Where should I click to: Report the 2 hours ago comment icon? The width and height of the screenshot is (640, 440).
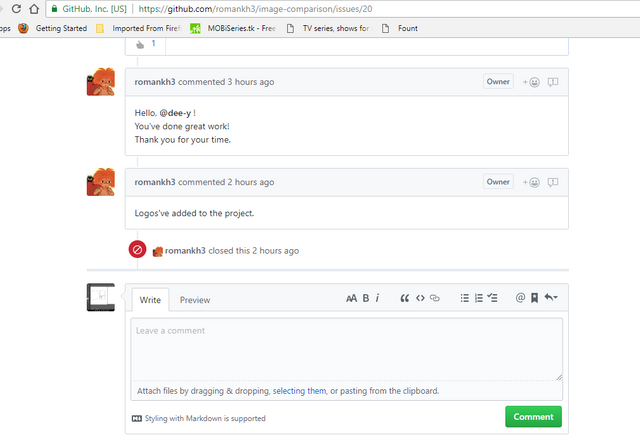click(553, 182)
